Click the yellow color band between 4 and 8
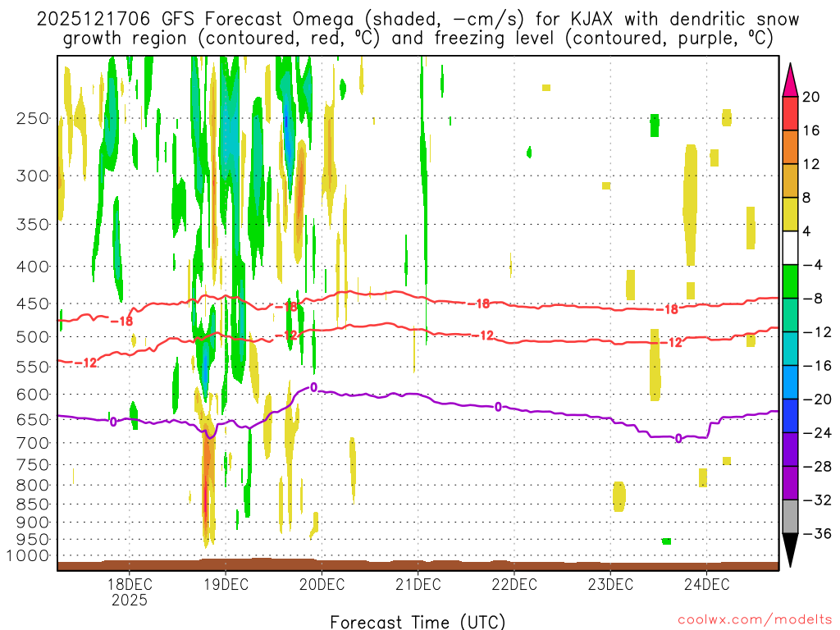Image resolution: width=840 pixels, height=630 pixels. (790, 214)
